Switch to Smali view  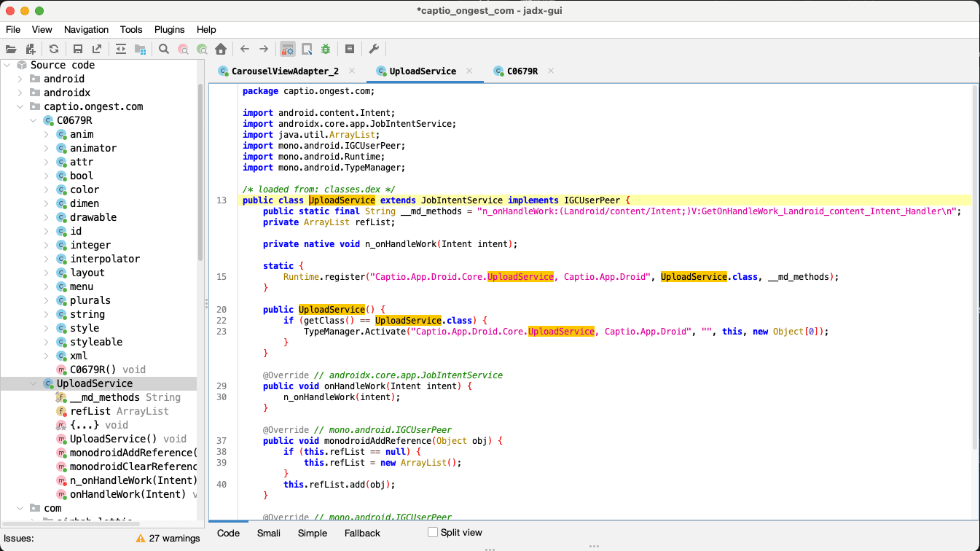[x=269, y=533]
